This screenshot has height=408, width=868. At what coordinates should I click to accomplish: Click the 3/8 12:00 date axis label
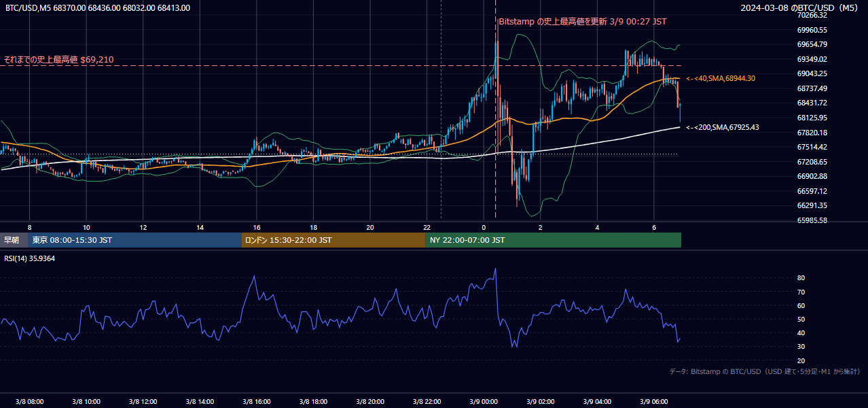(x=143, y=401)
